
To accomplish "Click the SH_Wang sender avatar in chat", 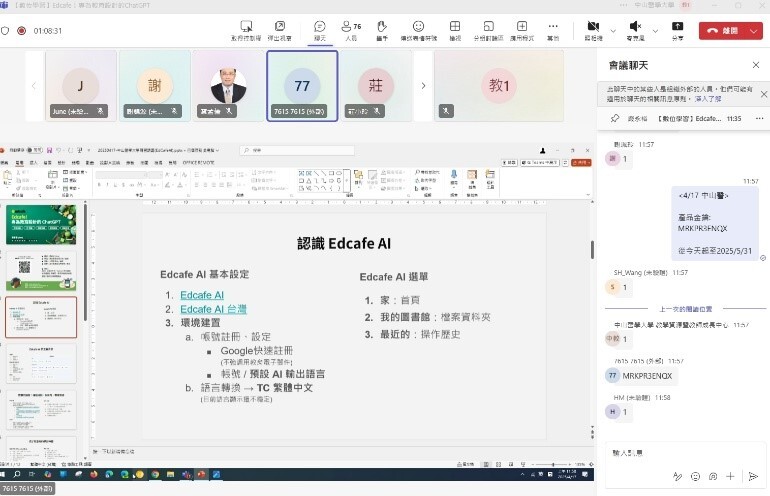I will (x=612, y=287).
